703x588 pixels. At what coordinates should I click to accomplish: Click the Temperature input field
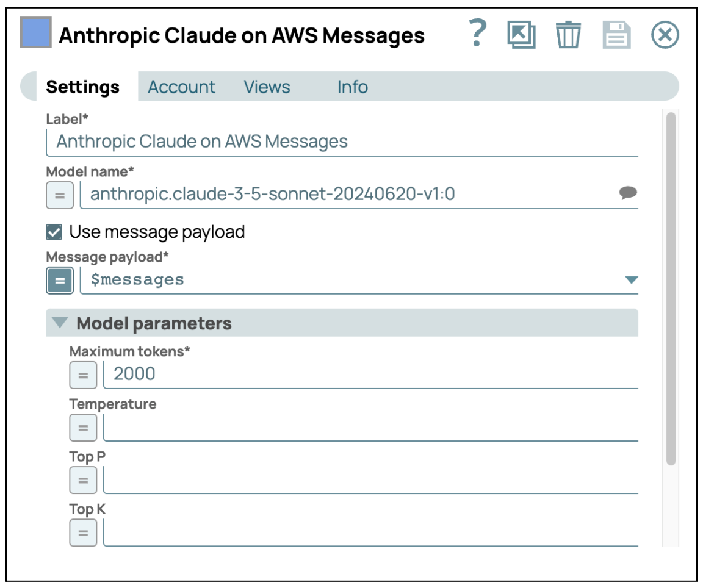370,428
